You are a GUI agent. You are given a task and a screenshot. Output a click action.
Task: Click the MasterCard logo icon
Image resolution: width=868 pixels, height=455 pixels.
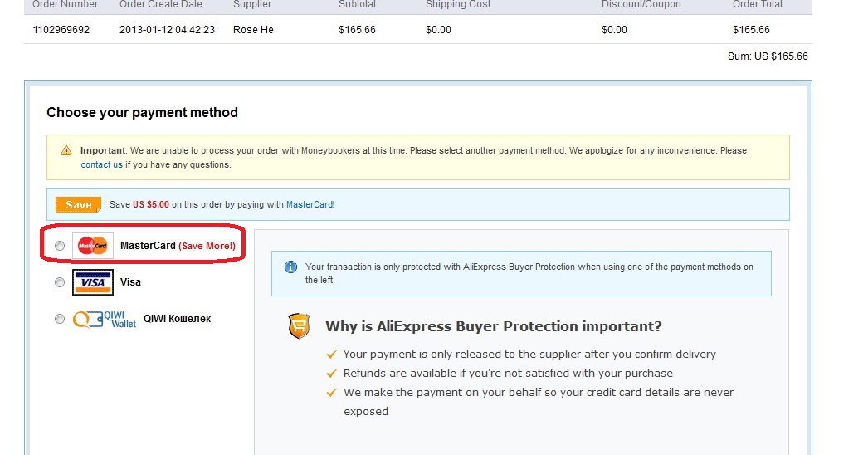(x=93, y=246)
